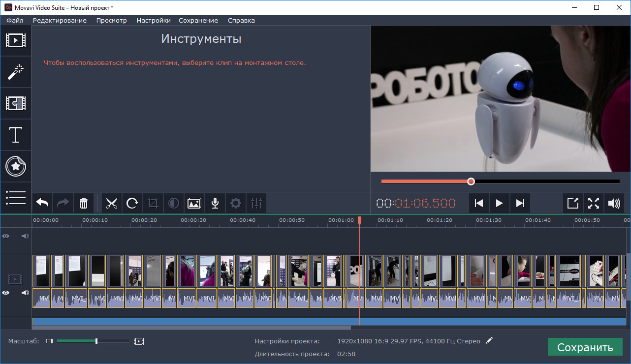Open the magic wand filters panel

click(16, 72)
